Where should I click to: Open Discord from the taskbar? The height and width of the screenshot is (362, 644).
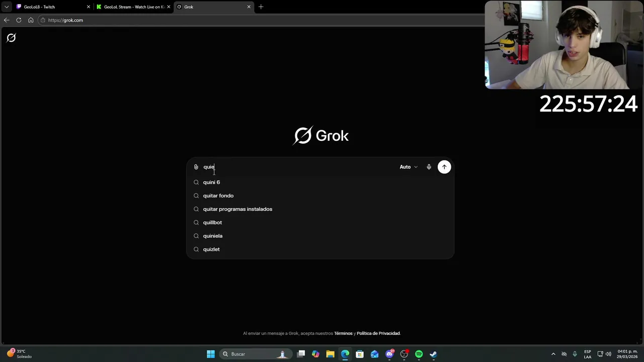tap(389, 354)
